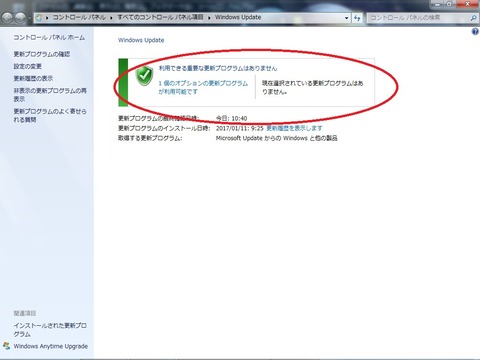Open Windows Anytime Upgrade link
The width and height of the screenshot is (480, 360).
point(51,346)
